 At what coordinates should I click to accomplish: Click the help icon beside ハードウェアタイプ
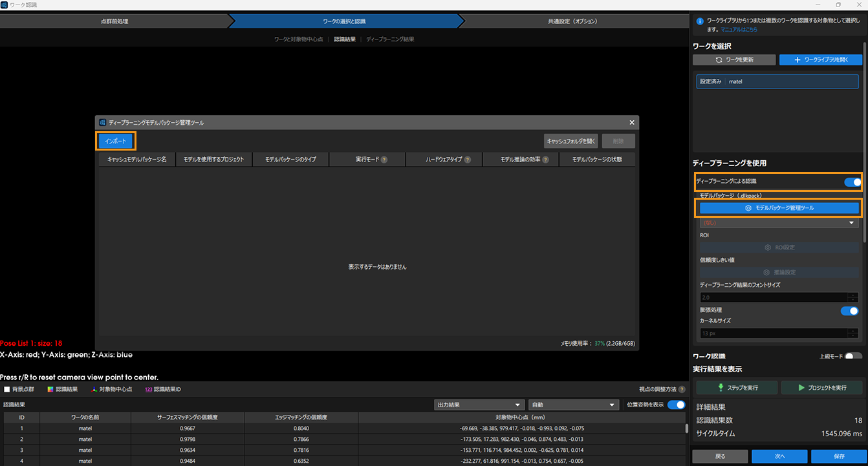(x=468, y=160)
